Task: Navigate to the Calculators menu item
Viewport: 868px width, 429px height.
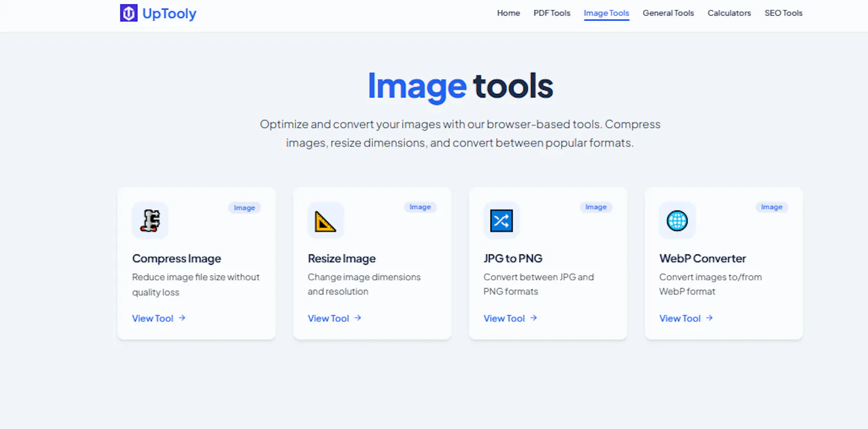Action: pyautogui.click(x=729, y=13)
